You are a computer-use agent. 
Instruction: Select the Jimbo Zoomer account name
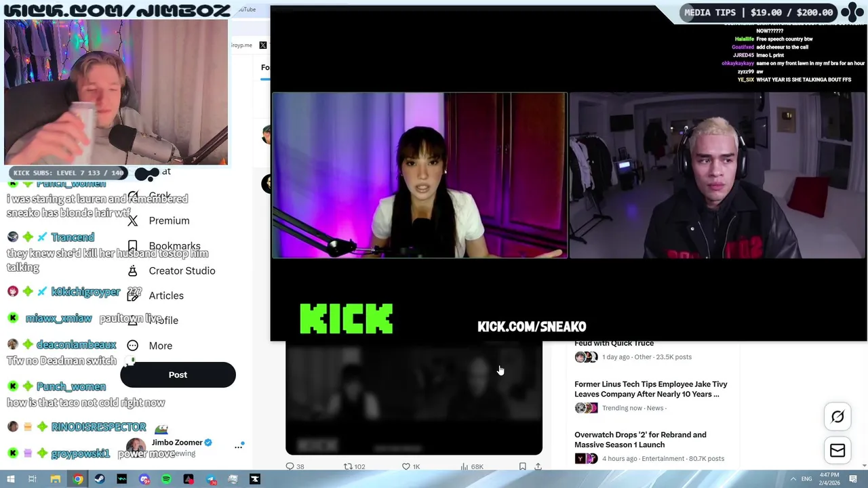(x=177, y=443)
